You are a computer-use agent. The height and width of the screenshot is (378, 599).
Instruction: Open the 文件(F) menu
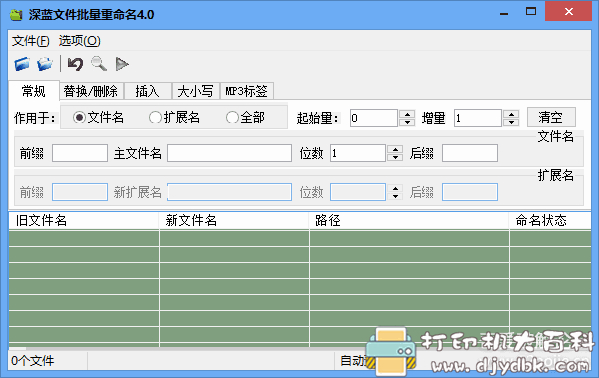(31, 41)
